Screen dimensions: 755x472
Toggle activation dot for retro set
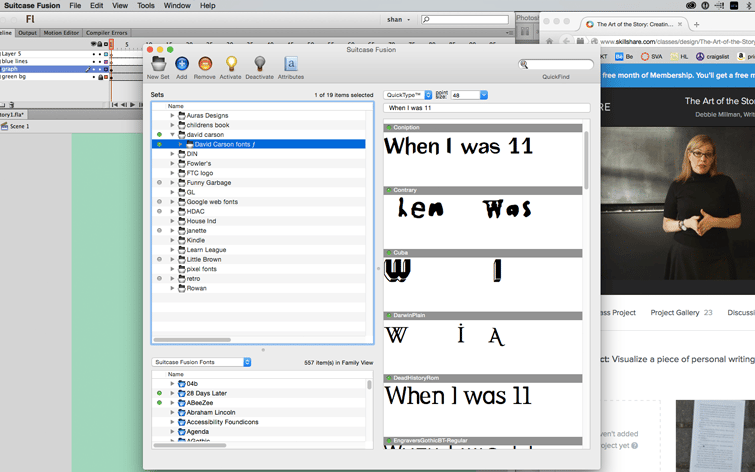[159, 278]
